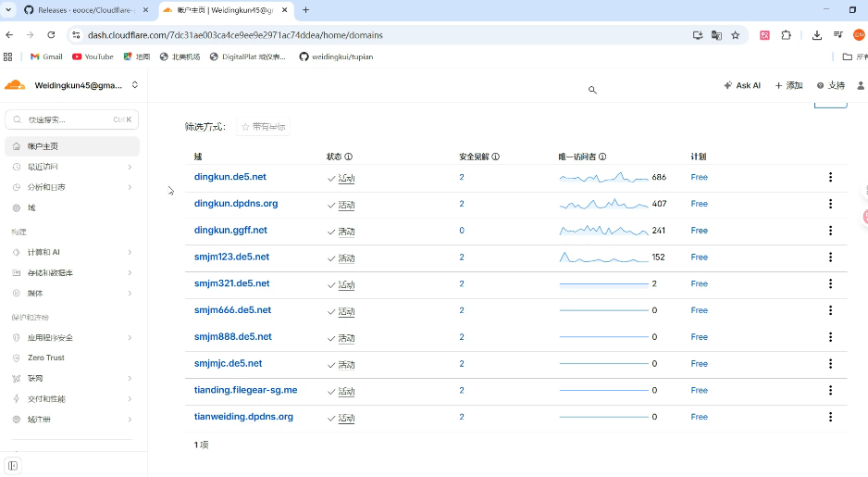Expand 最近访问 sidebar section
The image size is (868, 477).
click(x=72, y=167)
